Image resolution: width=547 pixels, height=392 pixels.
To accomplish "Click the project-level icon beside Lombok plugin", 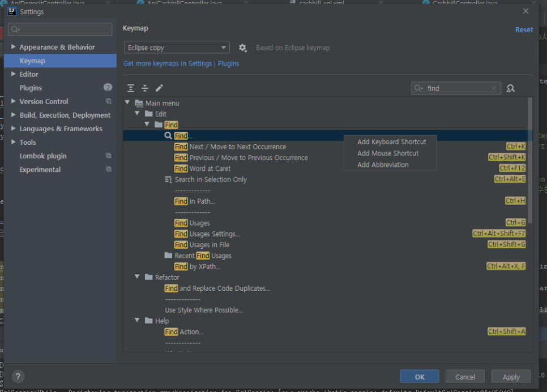I will 109,156.
